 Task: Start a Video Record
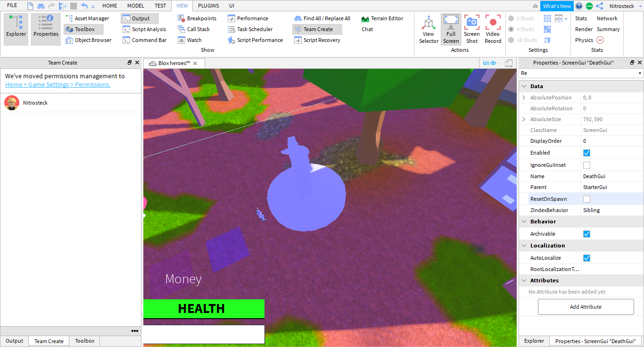click(493, 29)
